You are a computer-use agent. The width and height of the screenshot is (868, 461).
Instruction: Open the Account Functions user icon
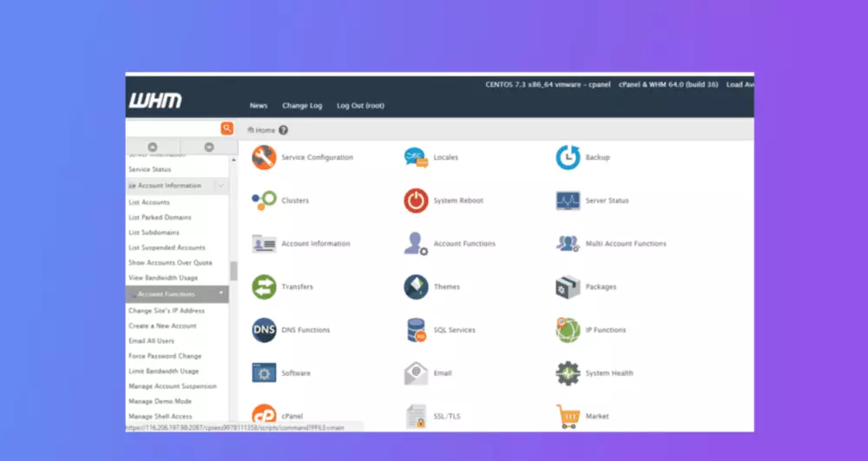click(416, 243)
